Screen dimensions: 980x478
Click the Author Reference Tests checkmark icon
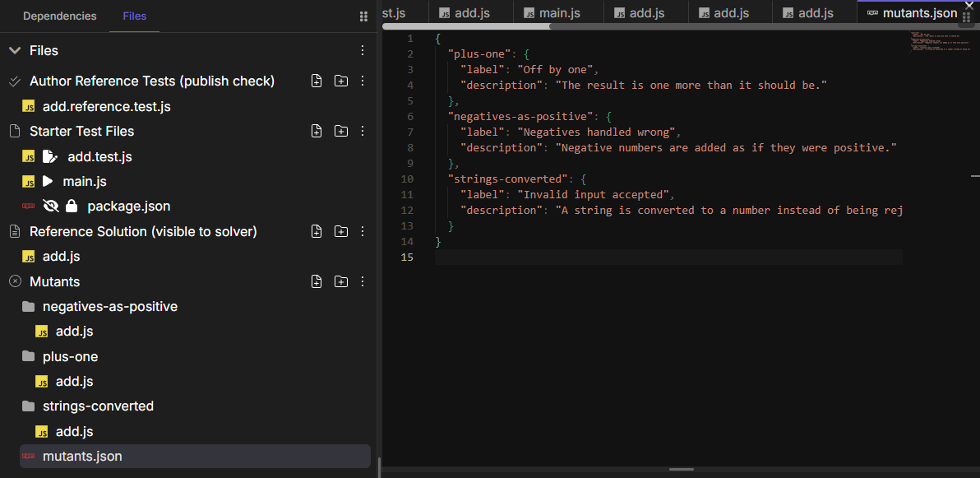(x=15, y=81)
